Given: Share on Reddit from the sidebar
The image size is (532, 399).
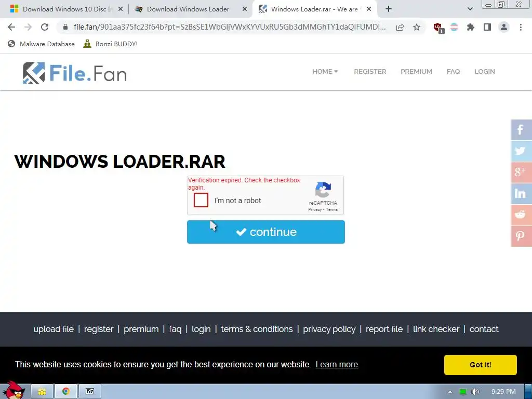Looking at the screenshot, I should 521,215.
